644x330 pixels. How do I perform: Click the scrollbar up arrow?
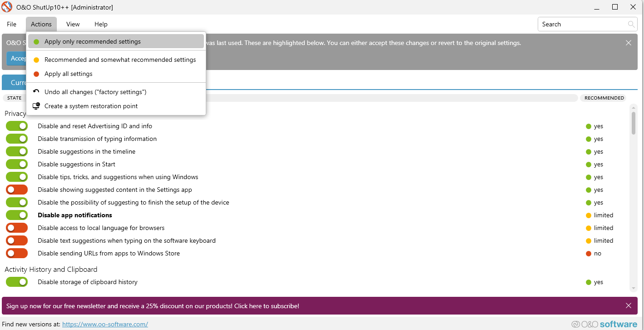click(x=634, y=107)
